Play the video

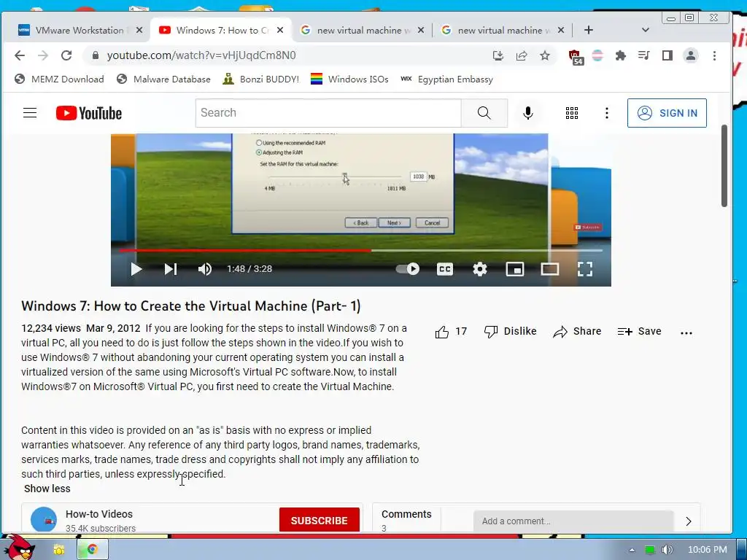136,269
